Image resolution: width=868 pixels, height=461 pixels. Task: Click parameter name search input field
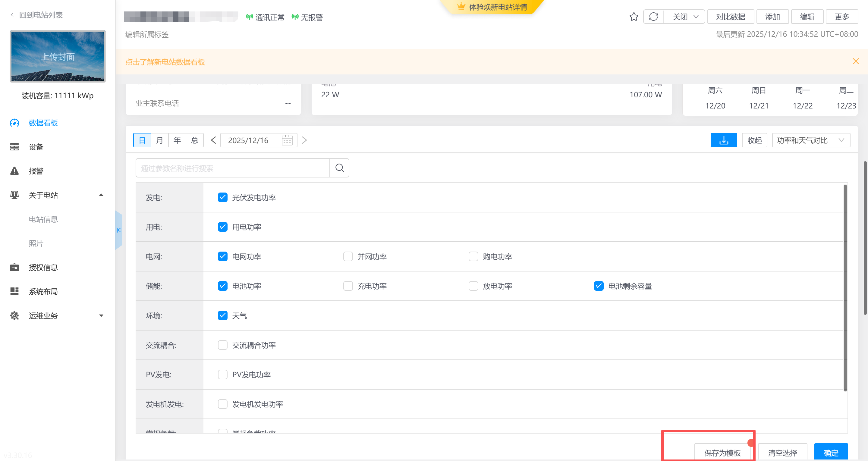pyautogui.click(x=232, y=168)
